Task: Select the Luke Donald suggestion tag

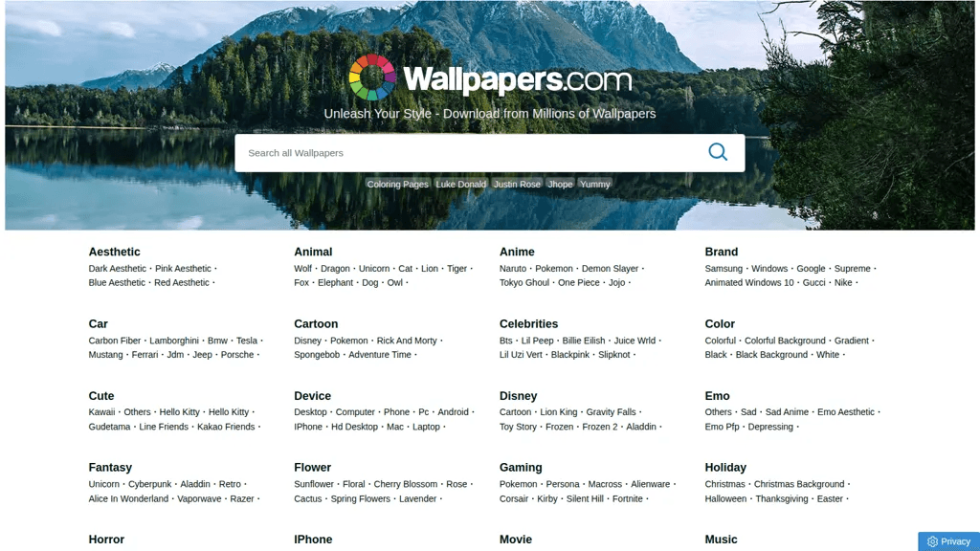Action: tap(460, 185)
